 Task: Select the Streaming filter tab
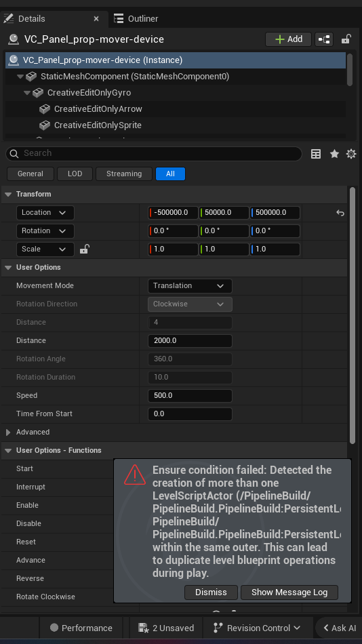(123, 174)
